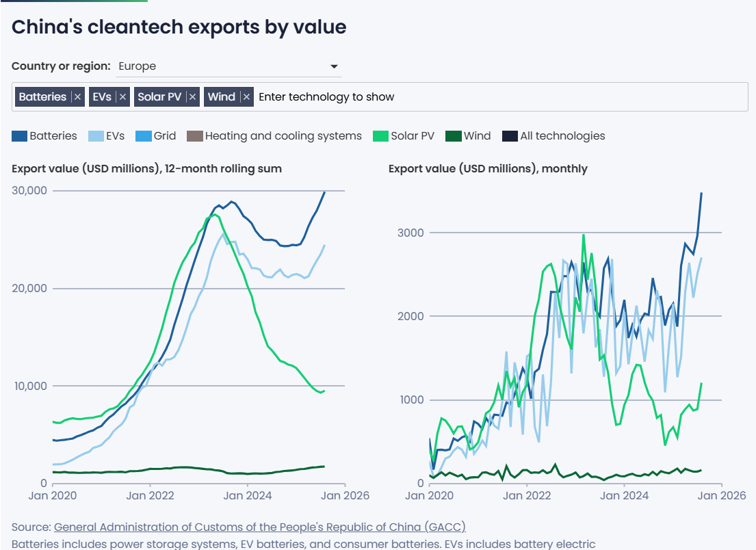Click the Solar PV line end on rolling chart
756x550 pixels.
pyautogui.click(x=324, y=391)
